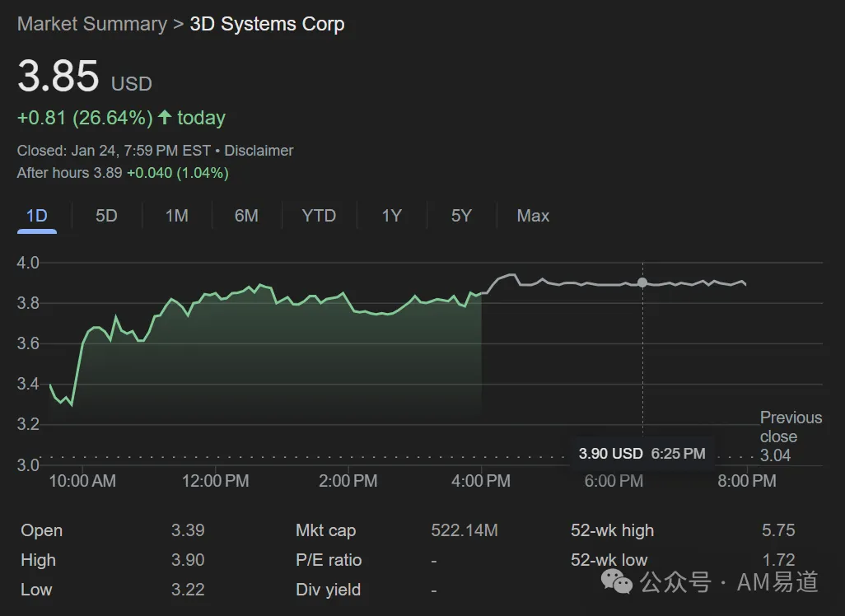Viewport: 845px width, 616px height.
Task: Open the Market Summary breadcrumb link
Action: point(92,24)
